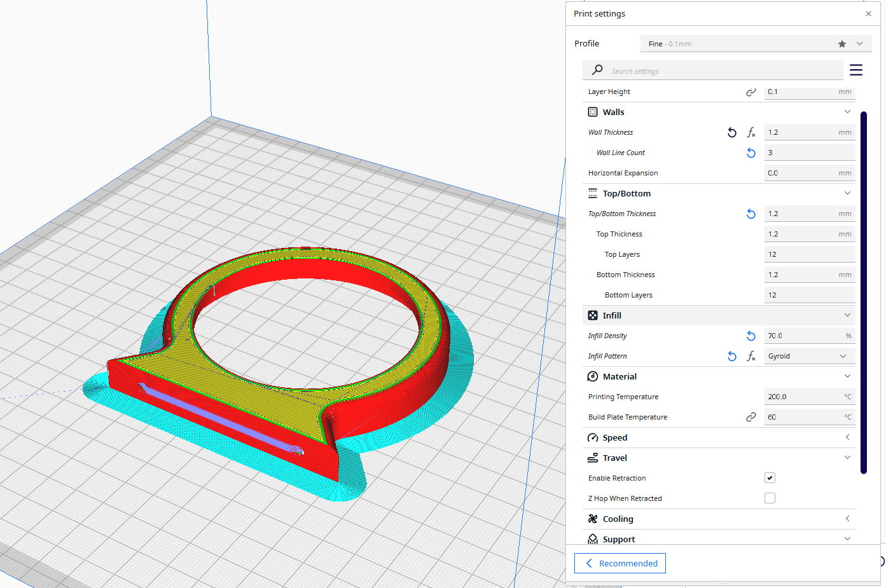Star the Fine profile as favorite
Screen dimensions: 886x588
pos(842,43)
